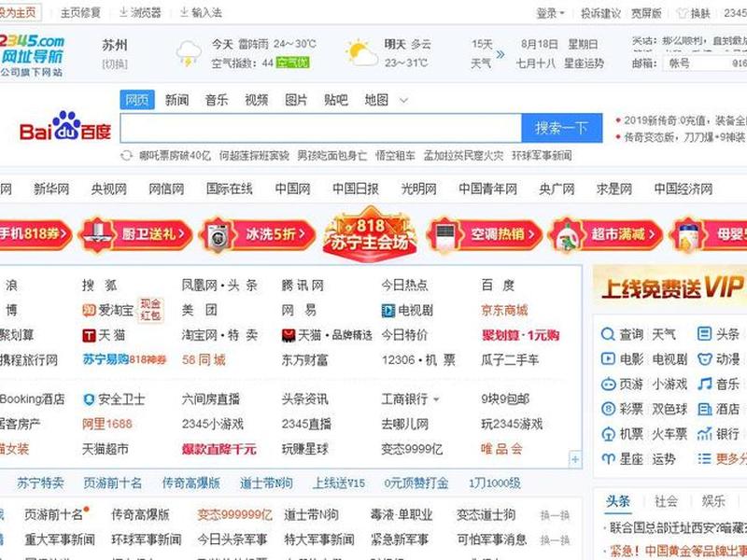The height and width of the screenshot is (560, 747).
Task: Open the 12306·机票 link
Action: click(x=418, y=360)
